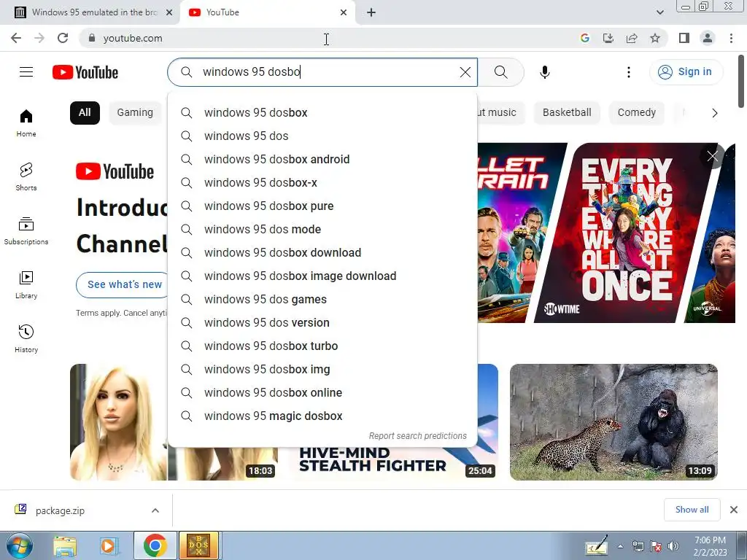The width and height of the screenshot is (747, 560).
Task: Choose suggestion windows 95 dos games
Action: [x=322, y=300]
